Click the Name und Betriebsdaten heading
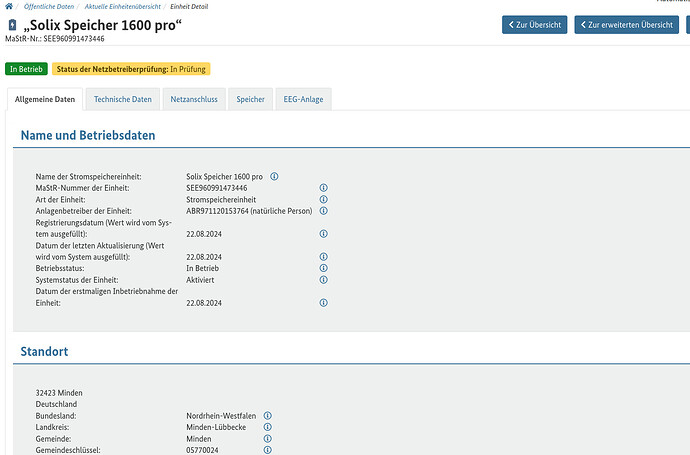Screen dimensions: 690x455 coord(88,135)
